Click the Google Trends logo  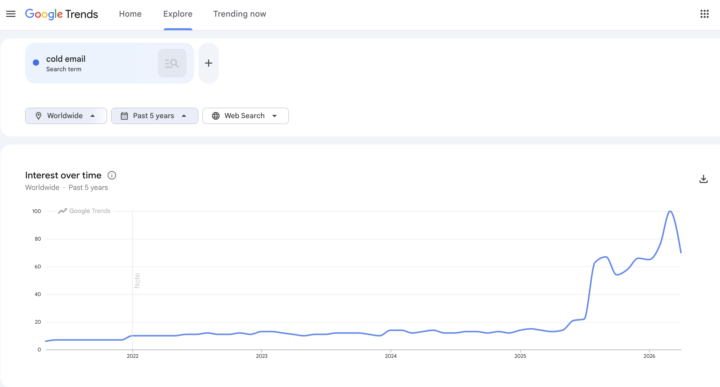pos(62,14)
